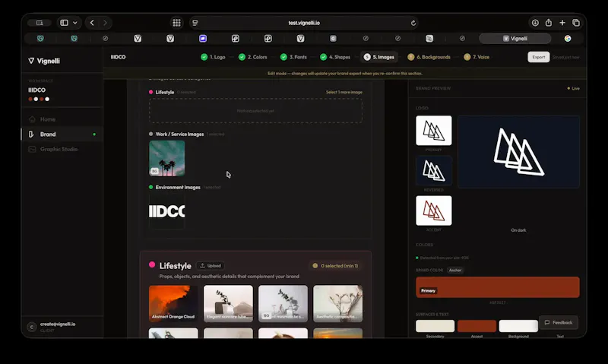
Task: Toggle the Safari sidebar button
Action: tap(65, 23)
